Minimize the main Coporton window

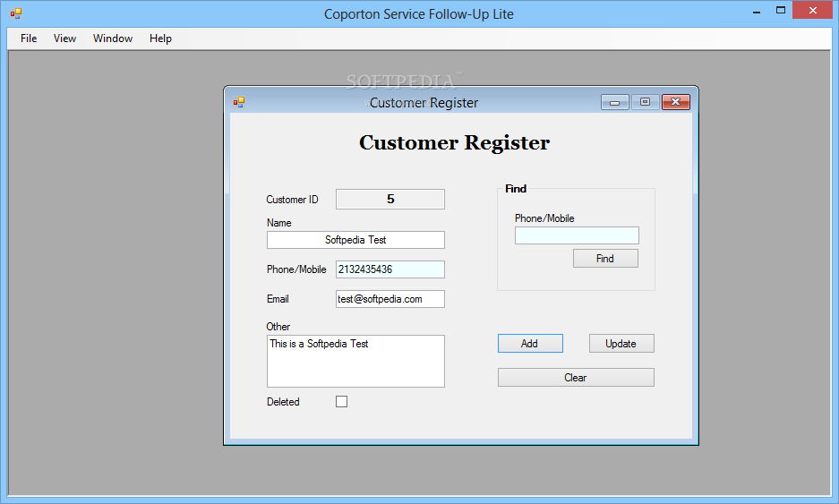click(x=757, y=11)
